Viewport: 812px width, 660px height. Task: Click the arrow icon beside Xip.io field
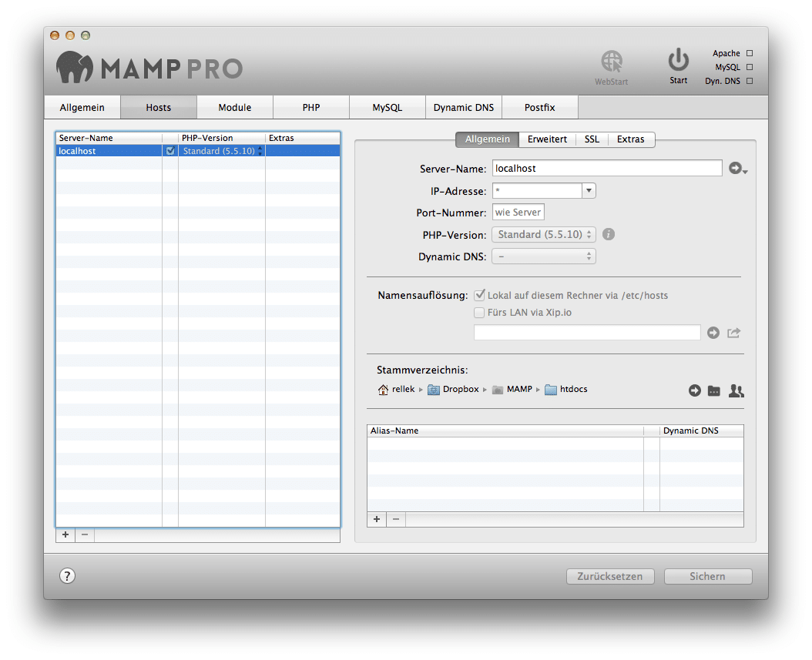click(x=713, y=333)
